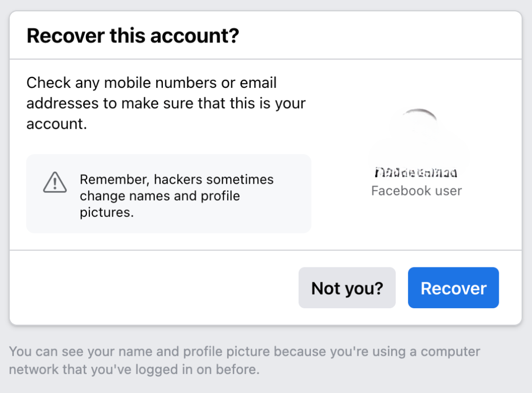Image resolution: width=532 pixels, height=393 pixels.
Task: Click the Recover this account? heading
Action: click(x=133, y=35)
